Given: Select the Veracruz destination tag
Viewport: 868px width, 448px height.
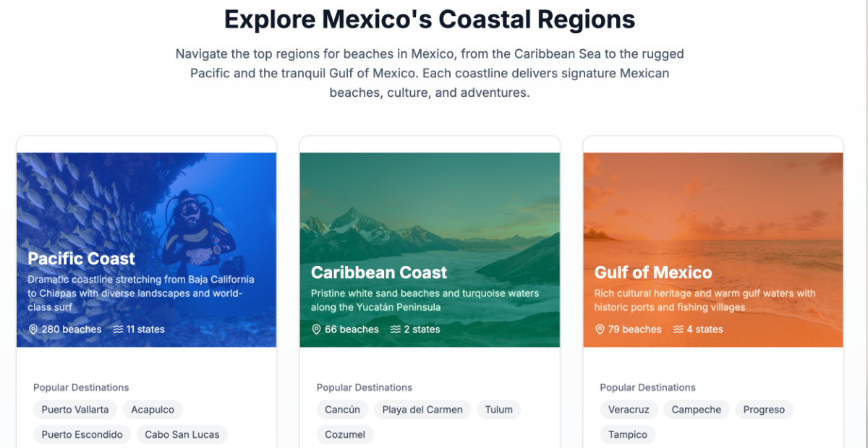Looking at the screenshot, I should point(629,410).
